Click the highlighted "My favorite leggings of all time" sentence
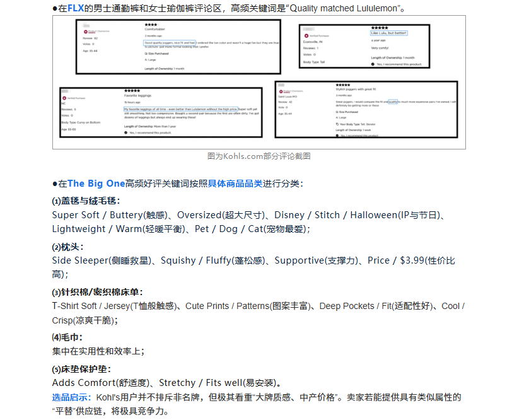529x420 pixels. (x=180, y=109)
